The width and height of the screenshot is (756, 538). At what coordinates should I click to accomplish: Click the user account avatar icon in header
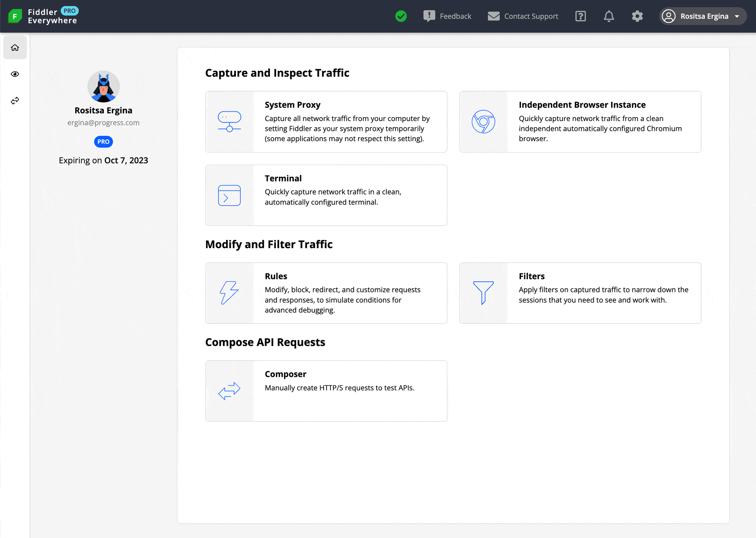click(x=669, y=16)
